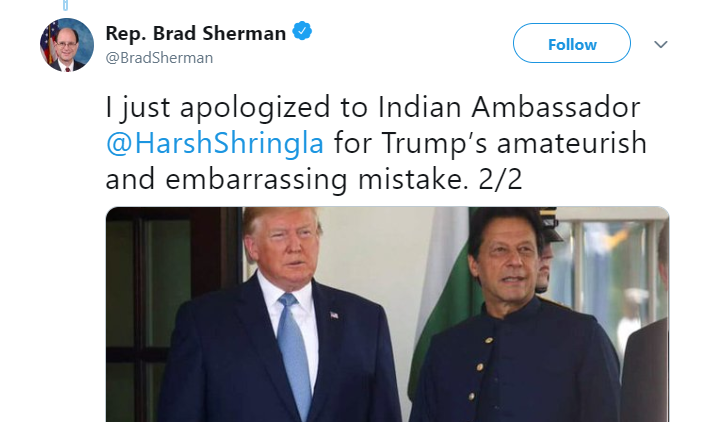Click the blue verified checkmark badge
The height and width of the screenshot is (422, 710).
[302, 32]
